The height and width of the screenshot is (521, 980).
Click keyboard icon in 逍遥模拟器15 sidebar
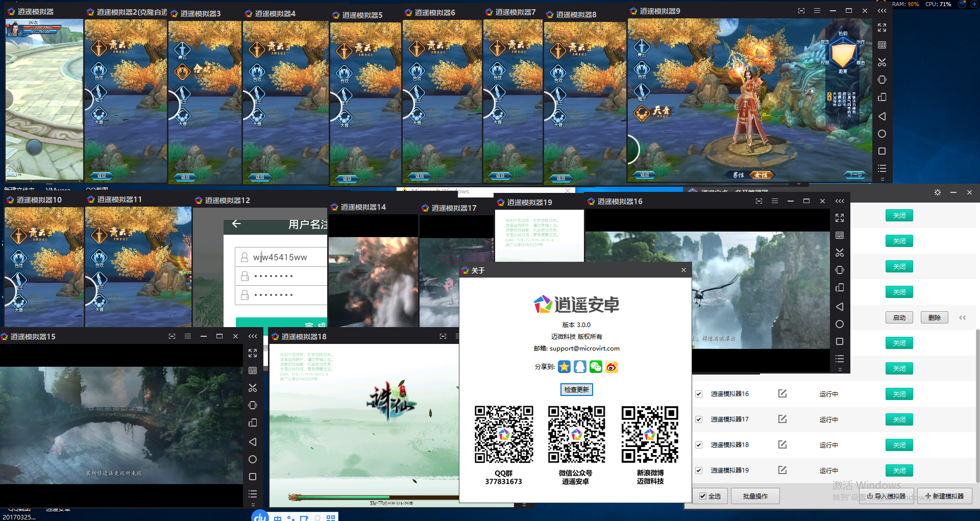pyautogui.click(x=253, y=370)
